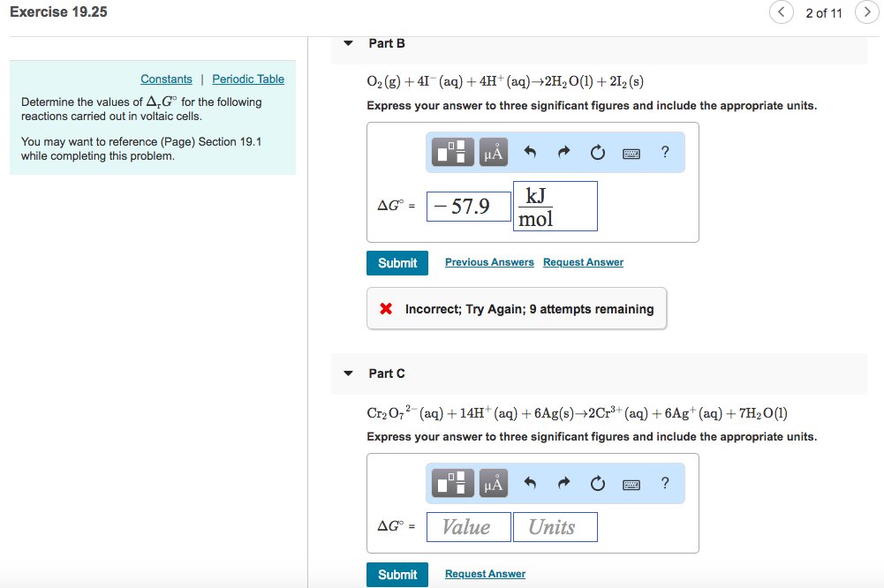Viewport: 884px width, 588px height.
Task: Open equation editor help in Part B
Action: tap(664, 151)
